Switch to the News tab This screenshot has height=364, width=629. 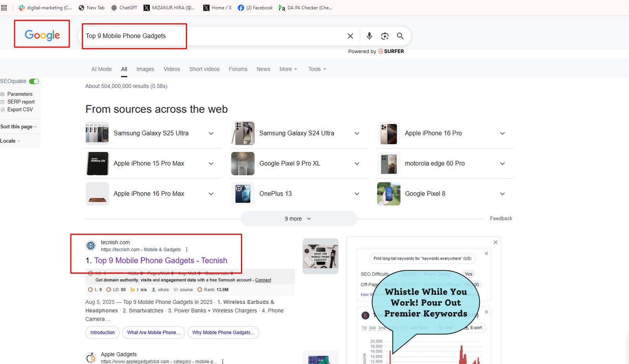tap(263, 69)
